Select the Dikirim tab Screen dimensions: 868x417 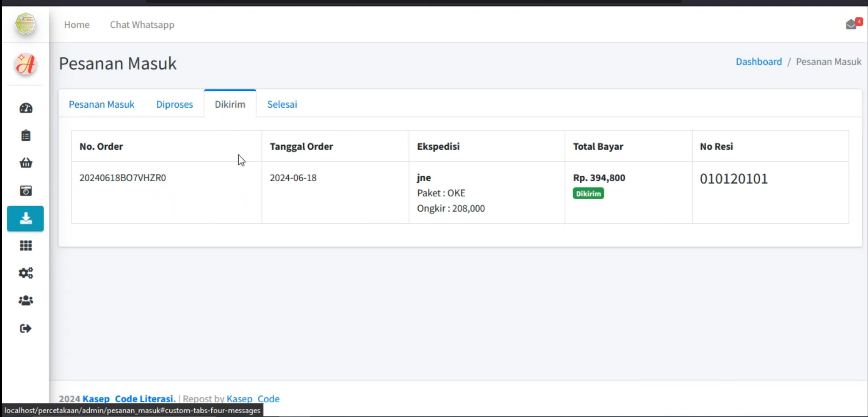click(x=230, y=104)
